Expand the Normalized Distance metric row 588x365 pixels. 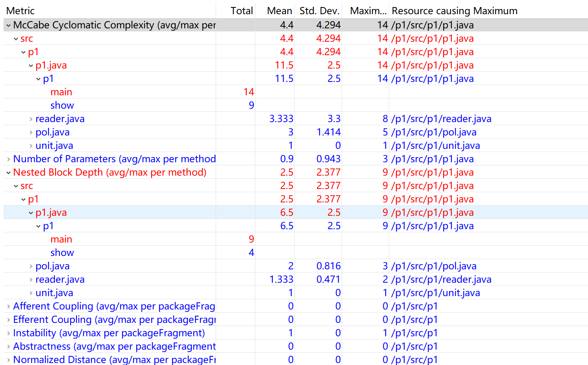click(8, 360)
